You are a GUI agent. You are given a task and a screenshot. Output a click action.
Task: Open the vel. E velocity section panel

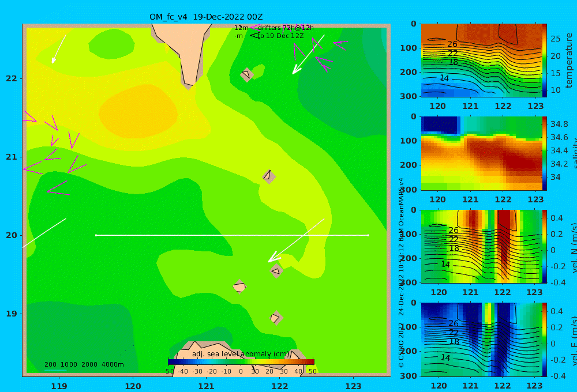[x=482, y=340]
